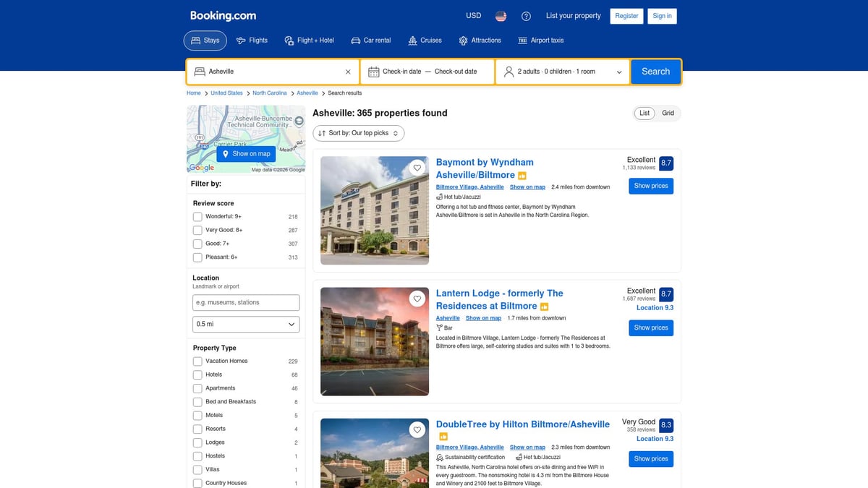This screenshot has height=488, width=868.
Task: Save Baymont by Wyndham with heart icon
Action: (417, 168)
